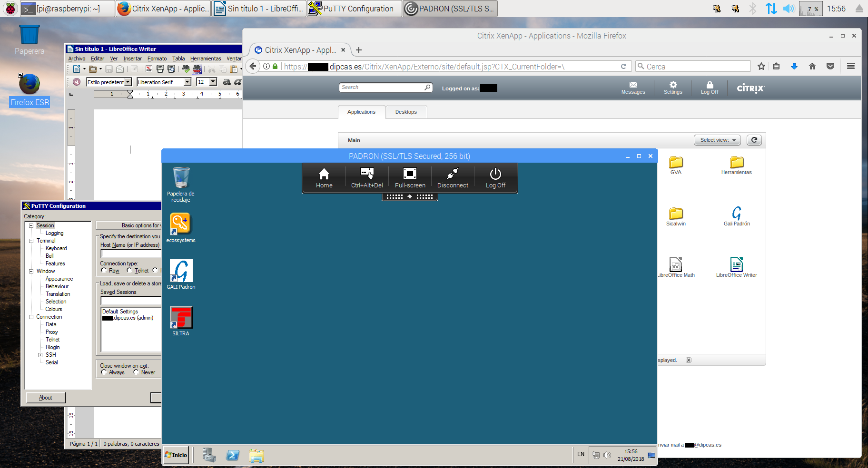Screen dimensions: 868x468
Task: Select Always for close window on exit
Action: click(x=104, y=372)
